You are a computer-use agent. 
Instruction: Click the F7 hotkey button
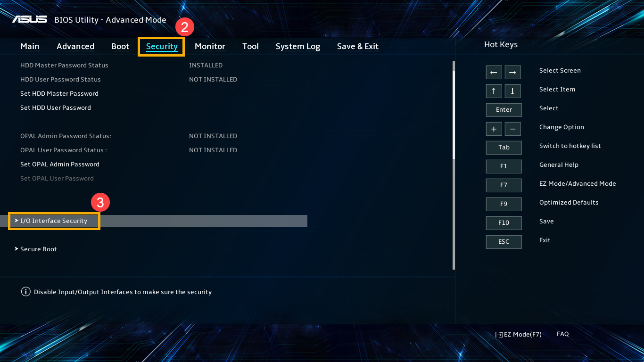504,185
